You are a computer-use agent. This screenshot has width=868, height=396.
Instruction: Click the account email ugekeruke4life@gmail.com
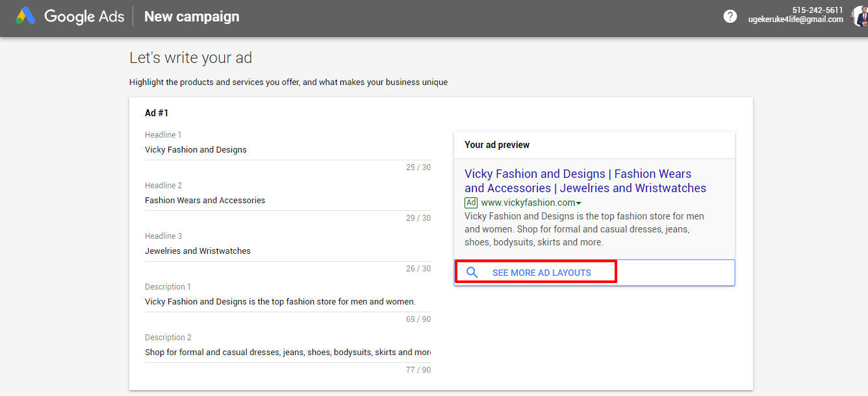click(x=795, y=20)
